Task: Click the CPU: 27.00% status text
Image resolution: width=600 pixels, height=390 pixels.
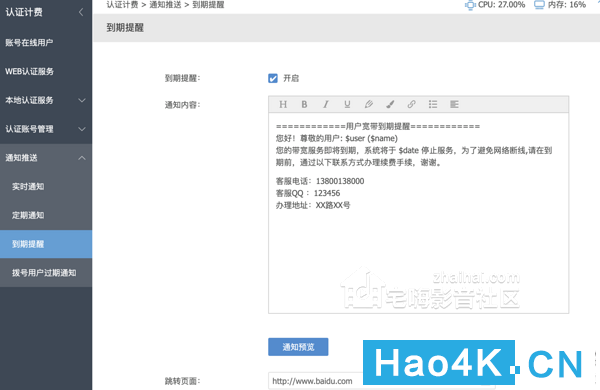Action: point(501,5)
